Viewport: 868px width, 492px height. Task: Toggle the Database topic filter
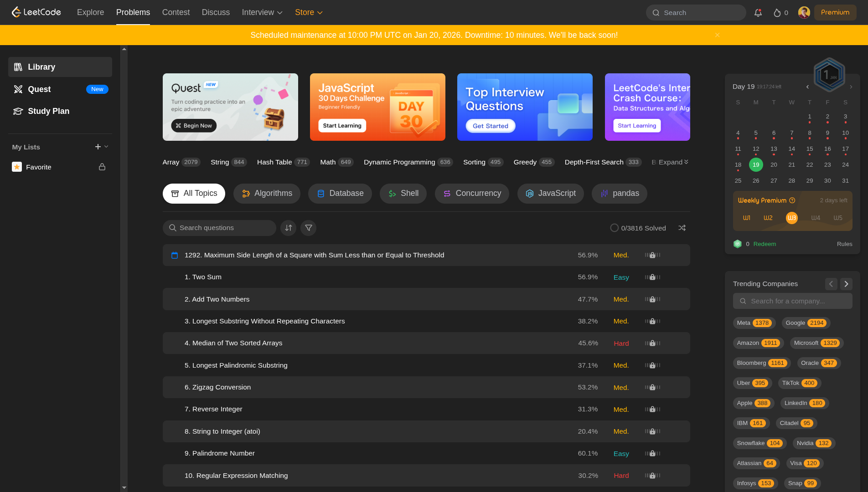(x=340, y=194)
